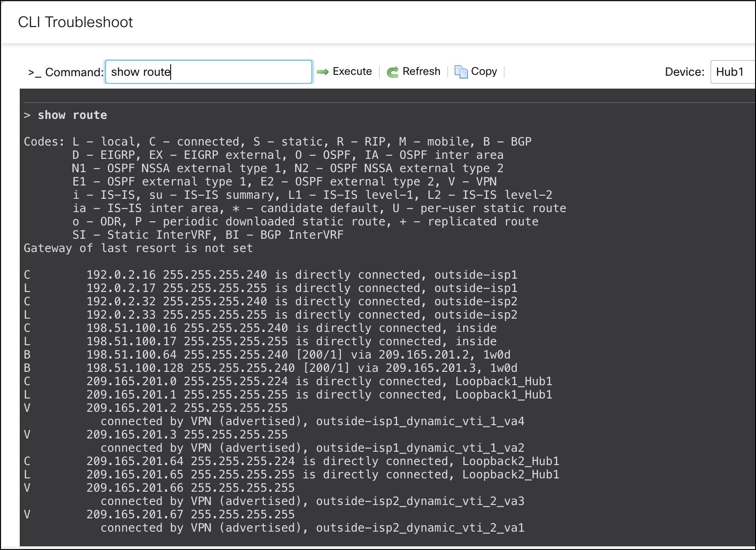Copy the show route results

[484, 71]
